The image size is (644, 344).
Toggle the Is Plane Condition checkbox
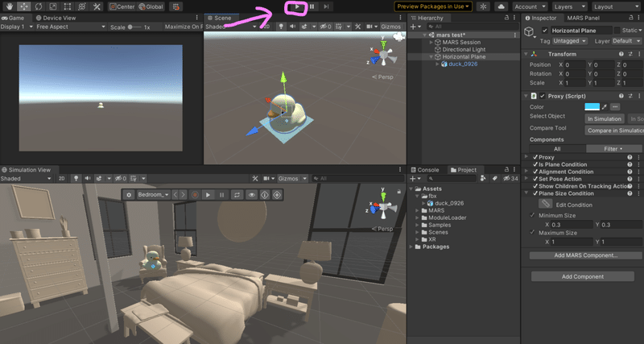[x=535, y=164]
